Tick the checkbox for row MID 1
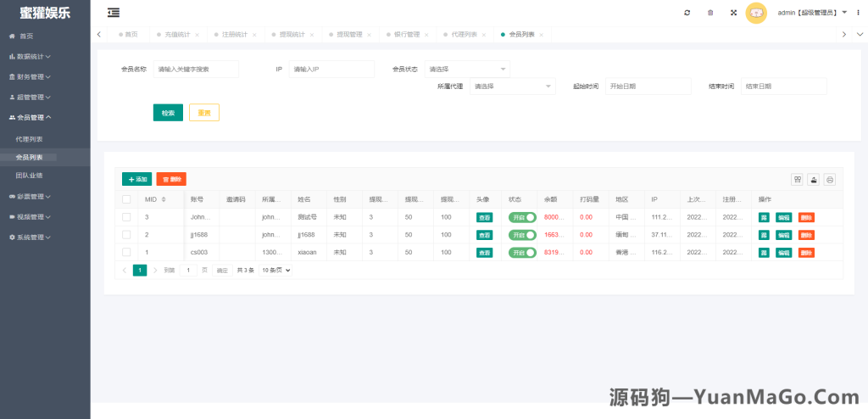 (x=127, y=252)
